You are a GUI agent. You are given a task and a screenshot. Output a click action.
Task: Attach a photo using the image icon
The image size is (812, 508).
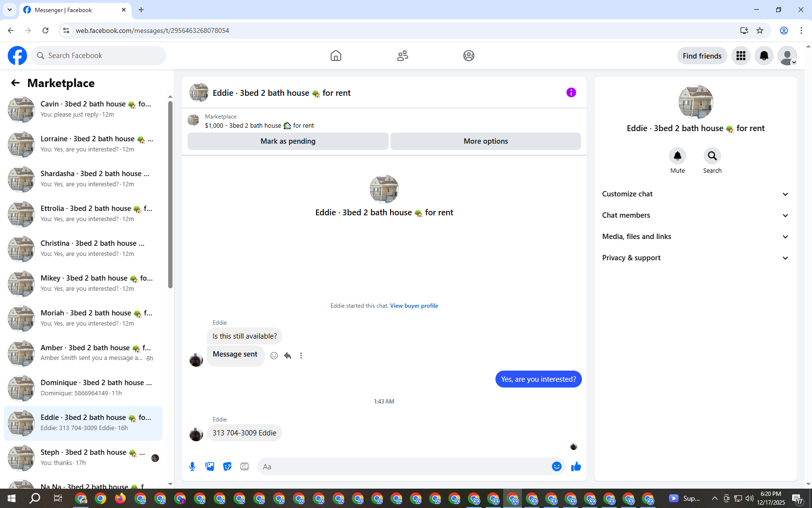point(210,466)
